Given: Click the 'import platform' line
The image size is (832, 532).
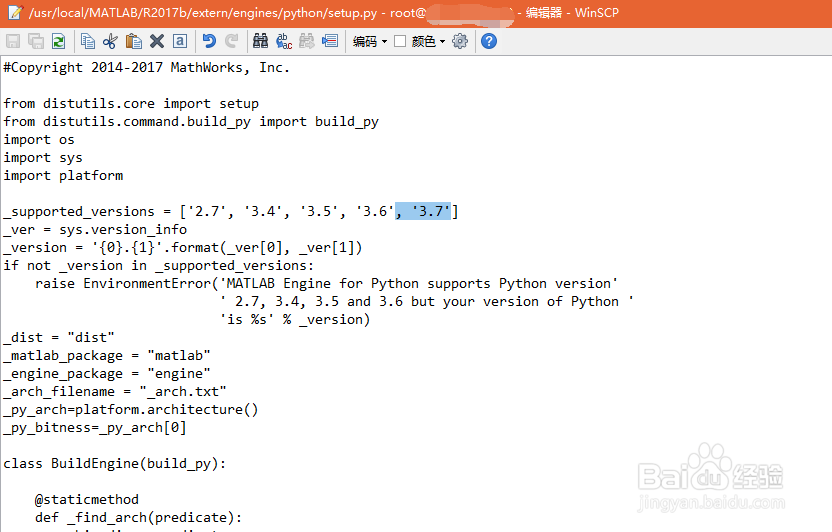Looking at the screenshot, I should (x=63, y=176).
